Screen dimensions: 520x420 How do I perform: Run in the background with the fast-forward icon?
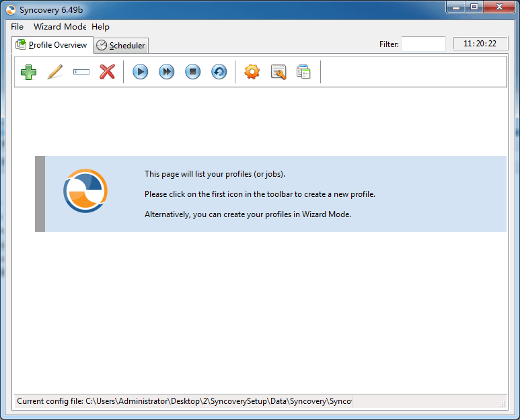point(166,72)
